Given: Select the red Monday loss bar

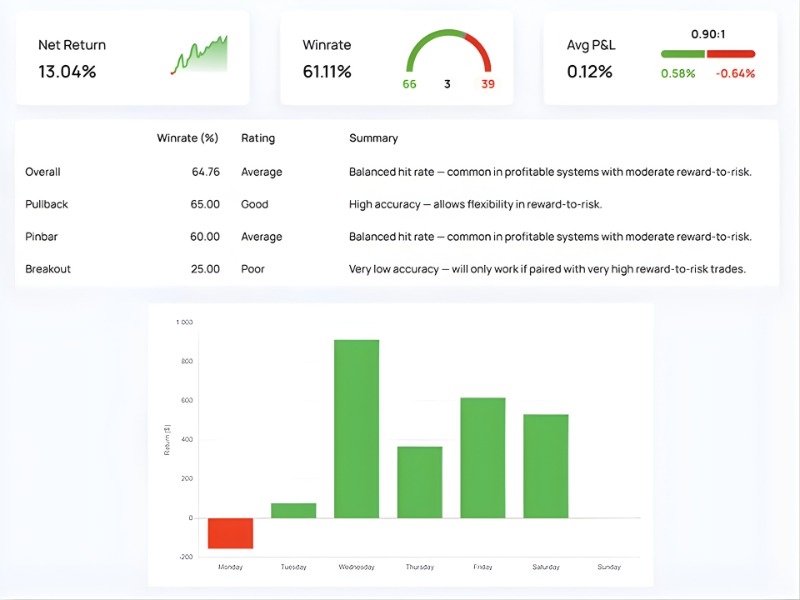Looking at the screenshot, I should tap(230, 533).
